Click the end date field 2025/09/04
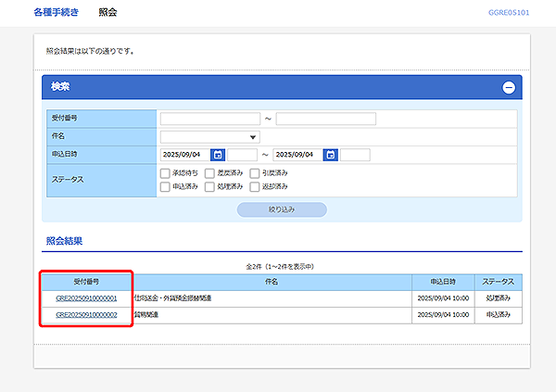 pyautogui.click(x=297, y=155)
